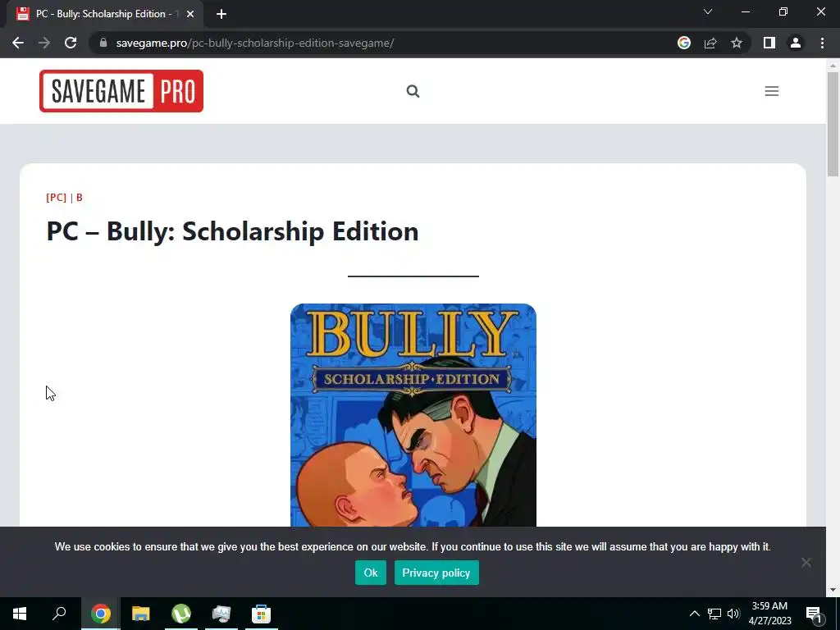Image resolution: width=840 pixels, height=630 pixels.
Task: Open the site search magnifier icon
Action: (x=413, y=91)
